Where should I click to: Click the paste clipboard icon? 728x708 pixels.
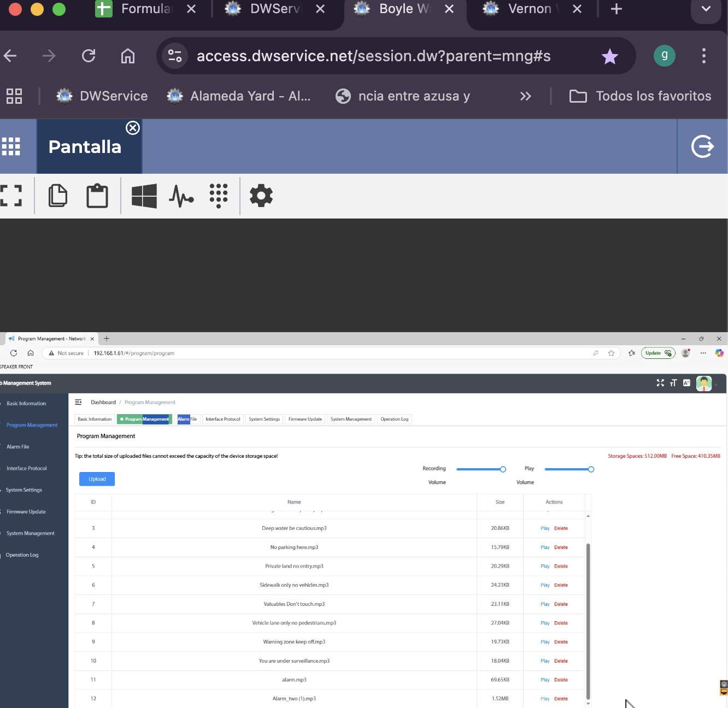point(97,196)
